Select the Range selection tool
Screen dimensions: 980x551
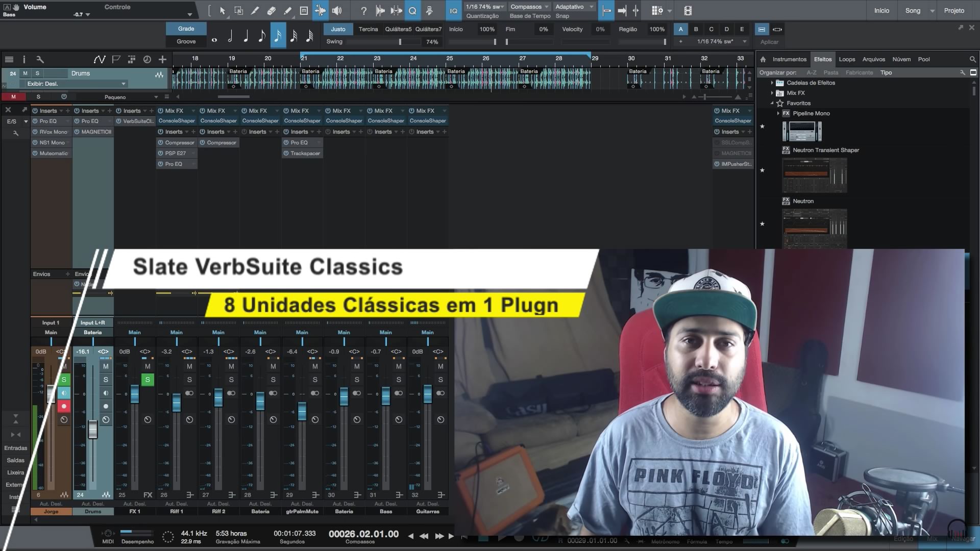tap(238, 11)
